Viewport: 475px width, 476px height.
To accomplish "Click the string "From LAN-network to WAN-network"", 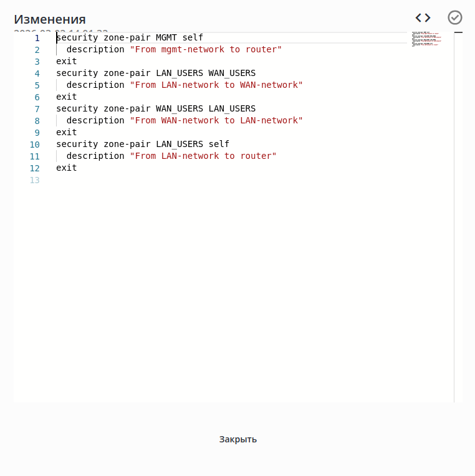I will (x=216, y=85).
